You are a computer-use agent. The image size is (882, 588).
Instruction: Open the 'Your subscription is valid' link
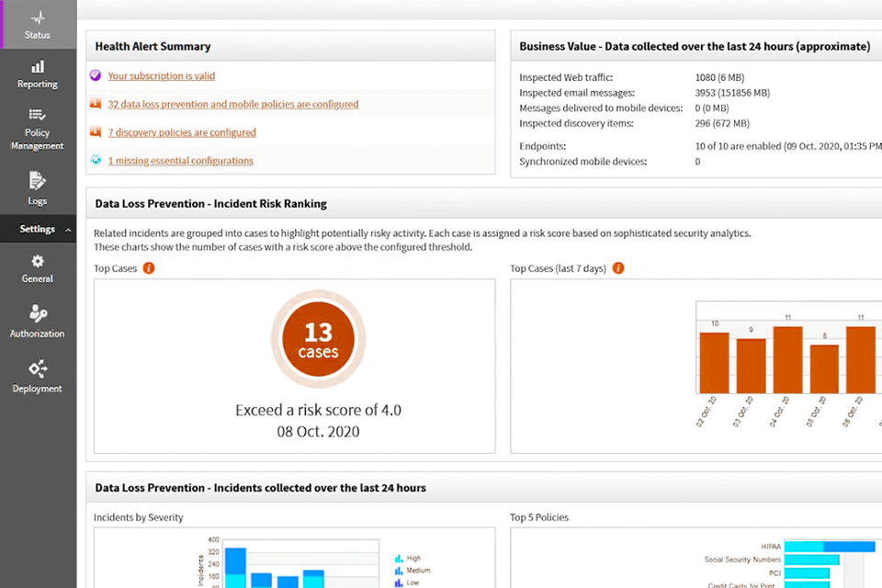click(162, 76)
